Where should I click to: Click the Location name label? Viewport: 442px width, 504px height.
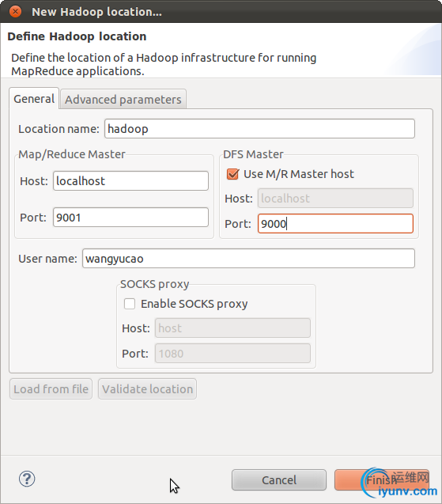[59, 129]
